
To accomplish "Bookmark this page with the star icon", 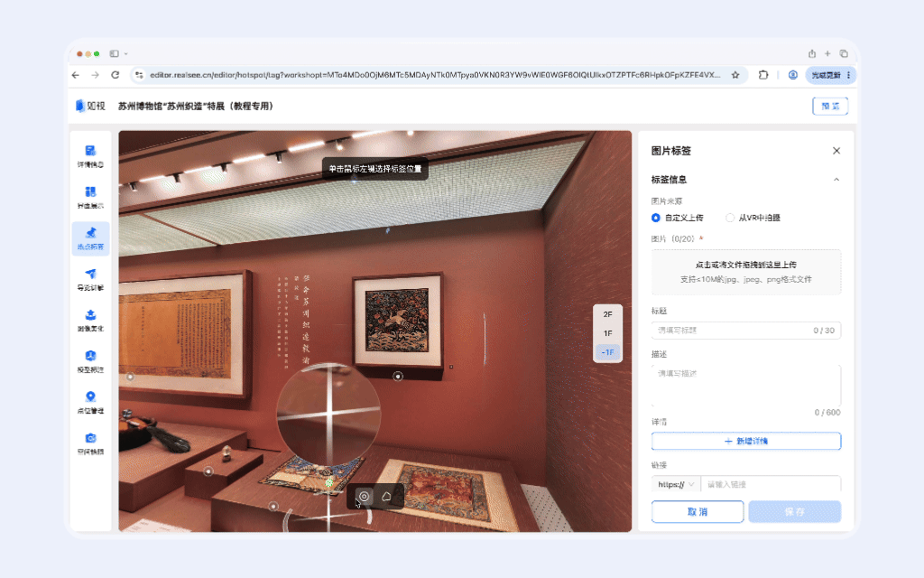I will pyautogui.click(x=735, y=75).
